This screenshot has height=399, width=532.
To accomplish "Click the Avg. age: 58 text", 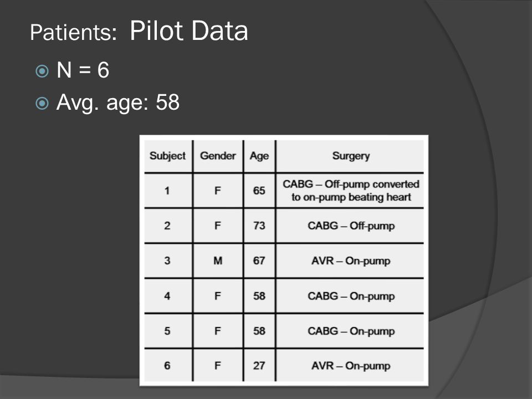I will click(x=117, y=103).
